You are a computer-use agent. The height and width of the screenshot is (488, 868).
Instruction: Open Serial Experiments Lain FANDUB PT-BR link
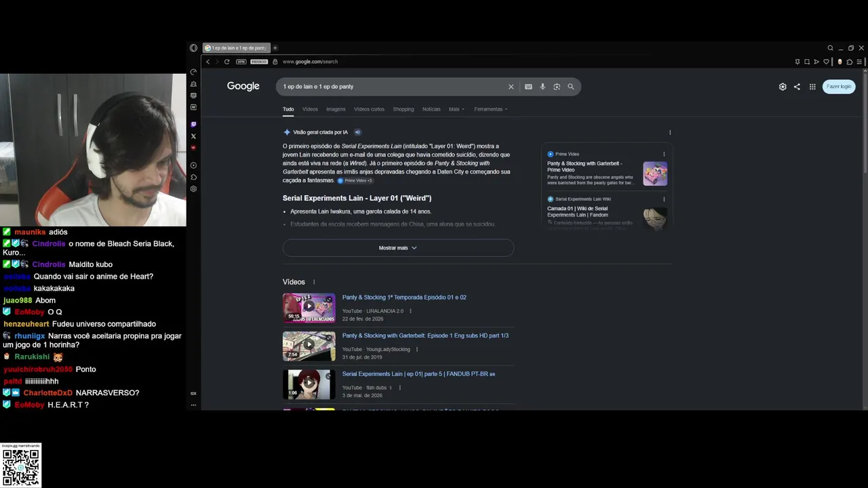418,374
